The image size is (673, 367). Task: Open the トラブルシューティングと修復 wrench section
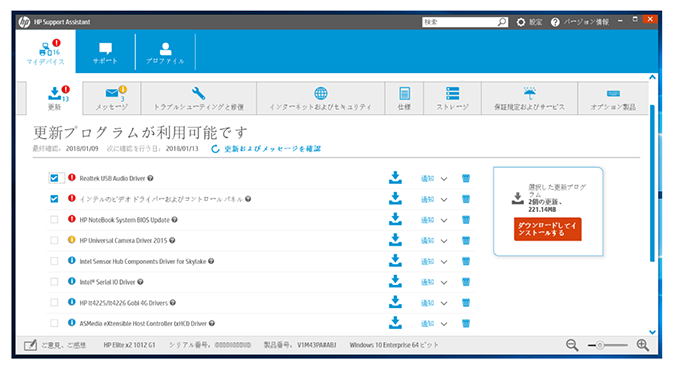click(x=198, y=98)
